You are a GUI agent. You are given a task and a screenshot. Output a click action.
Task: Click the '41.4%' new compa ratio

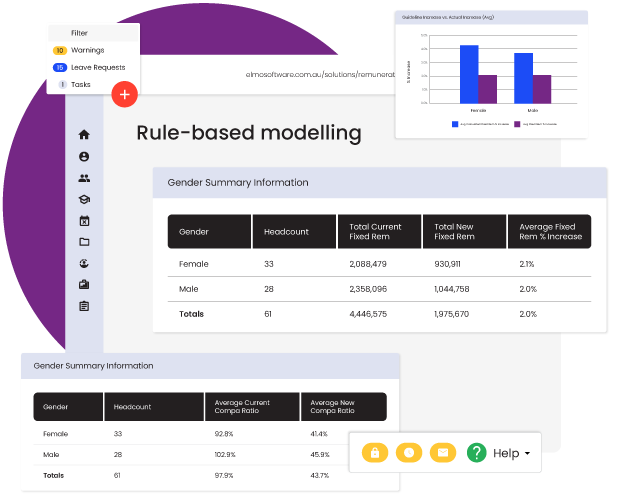[x=319, y=434]
